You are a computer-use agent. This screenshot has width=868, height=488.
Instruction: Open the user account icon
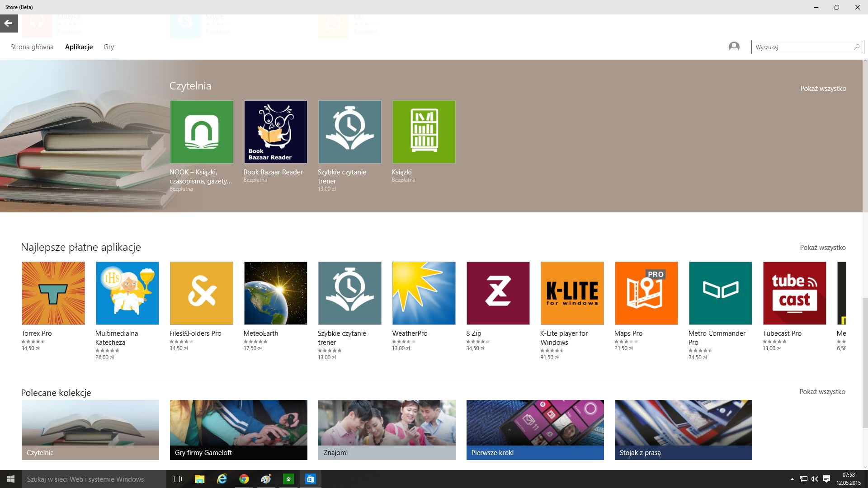click(734, 47)
